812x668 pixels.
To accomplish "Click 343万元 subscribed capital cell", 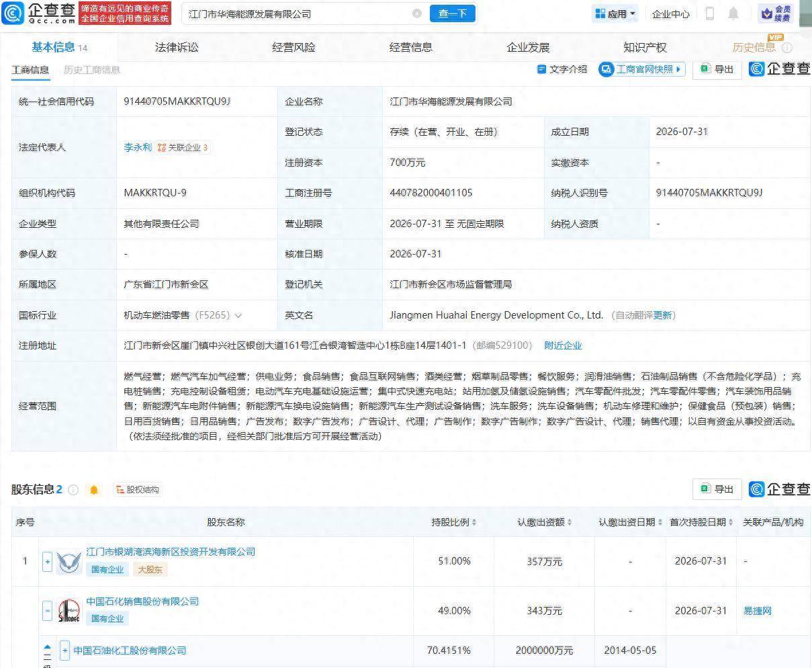I will [x=544, y=611].
